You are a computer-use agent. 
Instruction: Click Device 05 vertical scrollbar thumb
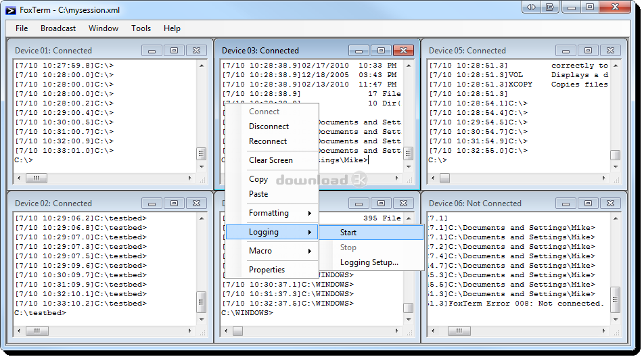click(616, 155)
